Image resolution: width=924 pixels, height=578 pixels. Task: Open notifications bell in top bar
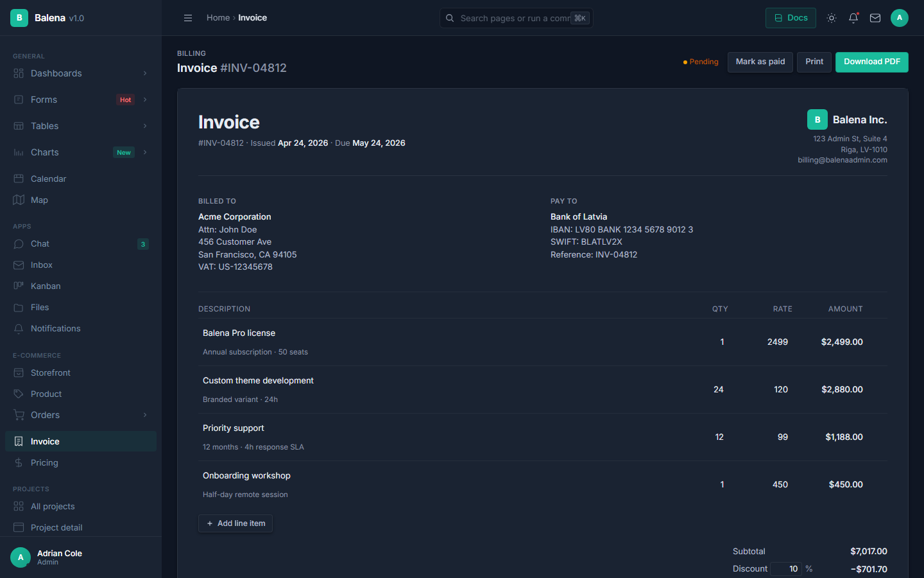click(853, 18)
